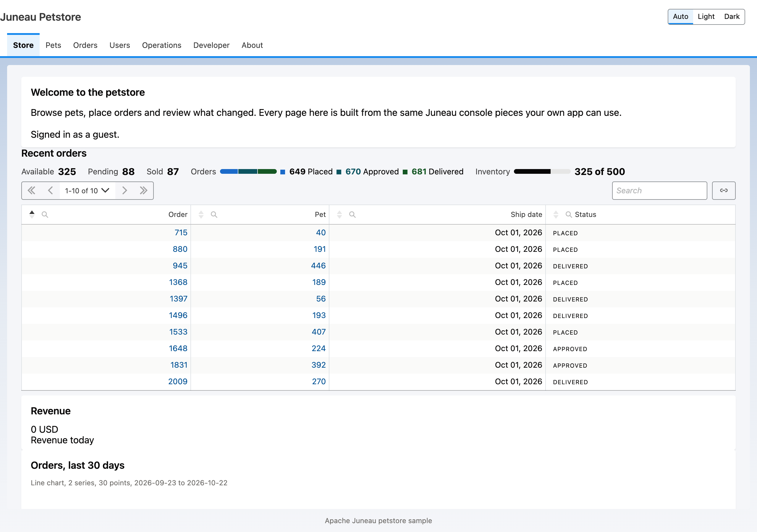Switch theme to Auto
Viewport: 757px width, 532px height.
pyautogui.click(x=680, y=17)
